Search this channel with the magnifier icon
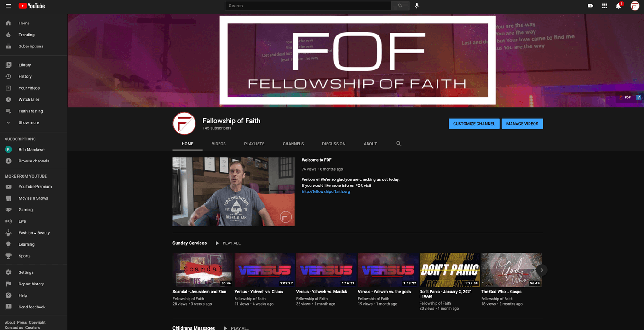The image size is (644, 330). click(x=399, y=144)
